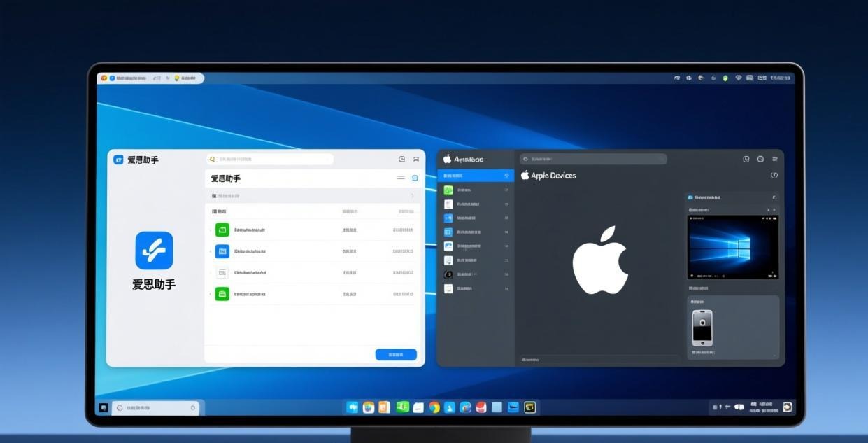Open the Chrome icon in the bottom dock
This screenshot has height=443, width=868.
[434, 407]
